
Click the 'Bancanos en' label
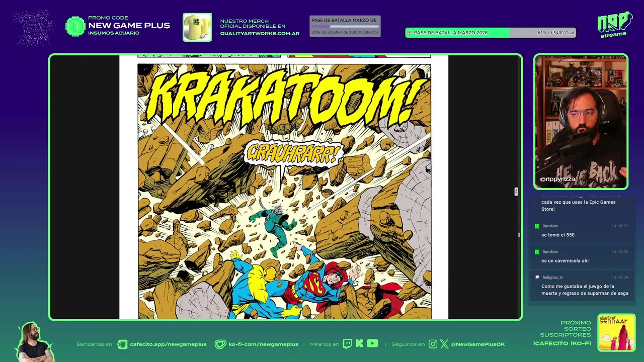[94, 344]
